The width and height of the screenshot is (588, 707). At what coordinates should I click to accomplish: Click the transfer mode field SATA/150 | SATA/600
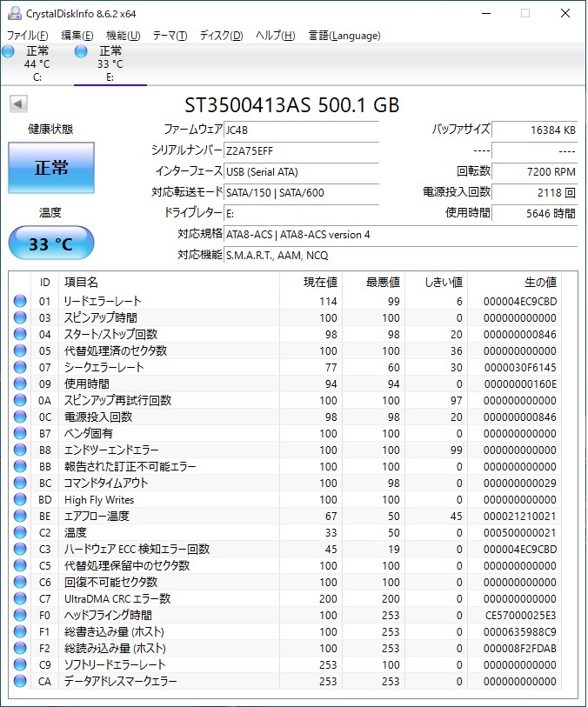tap(301, 192)
